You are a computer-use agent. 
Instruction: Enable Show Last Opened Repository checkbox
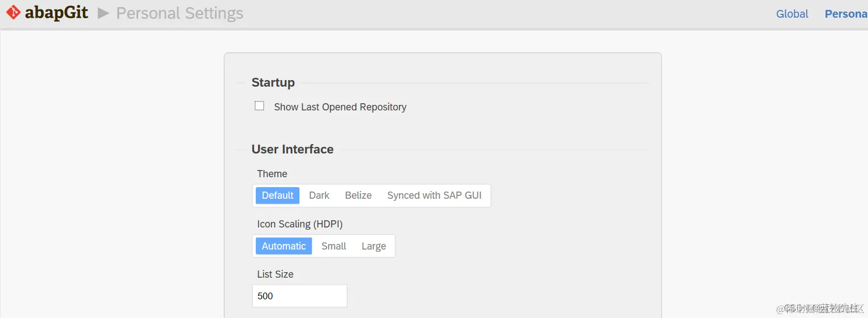coord(259,106)
